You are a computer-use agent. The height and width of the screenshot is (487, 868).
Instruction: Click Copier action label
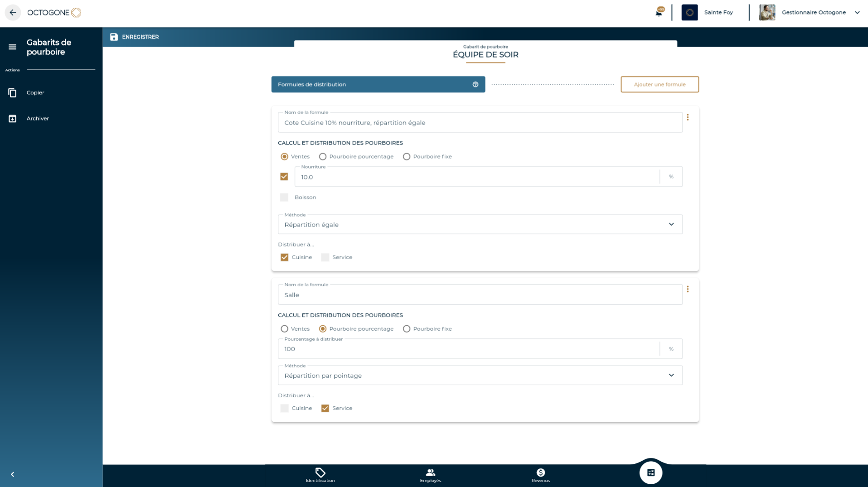tap(35, 93)
